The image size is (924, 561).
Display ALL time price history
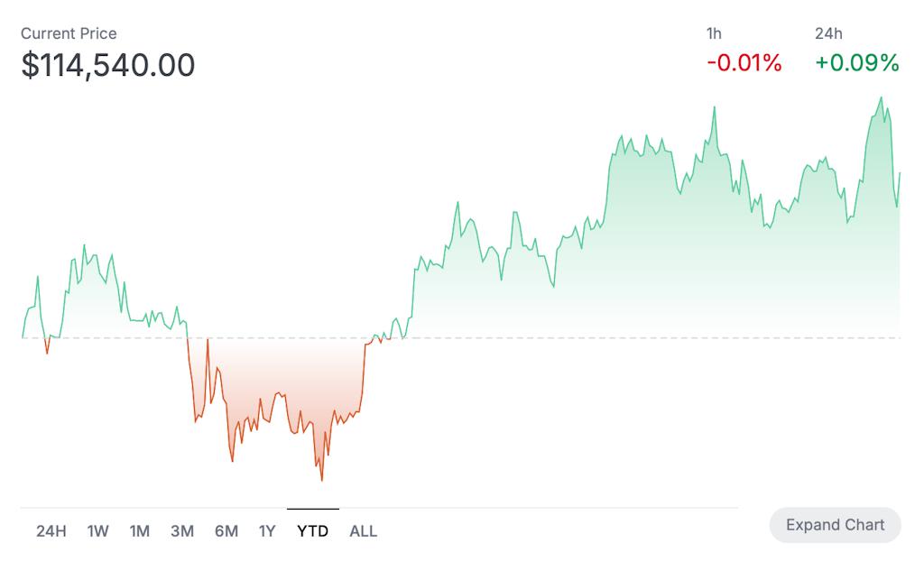click(x=363, y=531)
